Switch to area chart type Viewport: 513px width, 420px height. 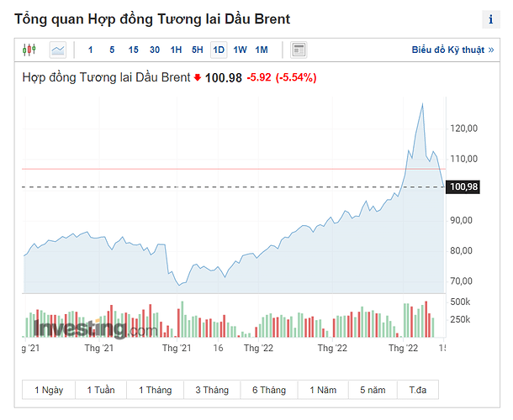click(57, 50)
